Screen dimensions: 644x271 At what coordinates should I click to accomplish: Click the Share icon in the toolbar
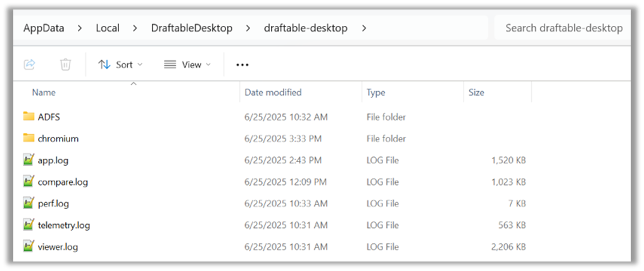(x=30, y=65)
